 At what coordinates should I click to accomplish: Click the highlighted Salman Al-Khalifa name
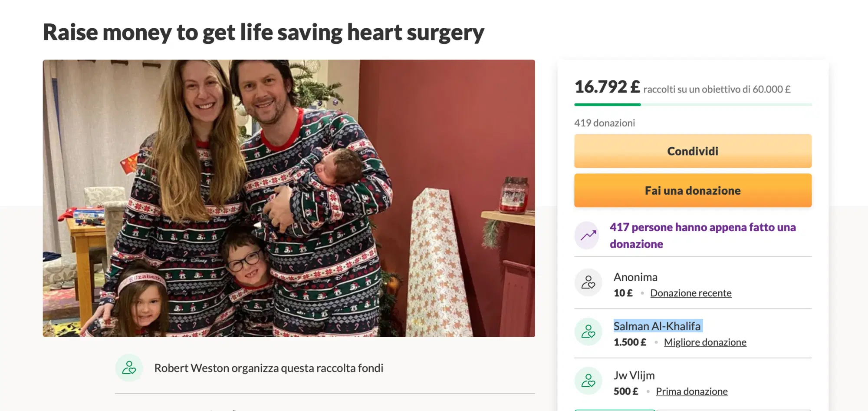tap(657, 326)
